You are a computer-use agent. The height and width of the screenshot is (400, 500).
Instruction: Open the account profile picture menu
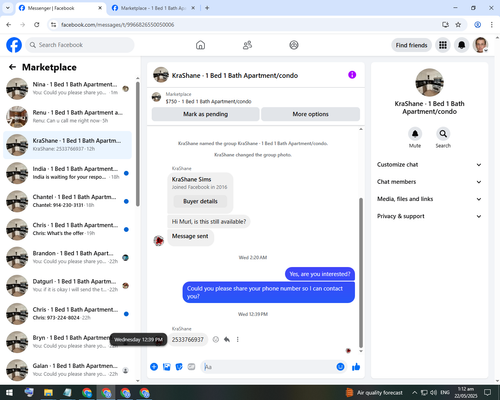[480, 45]
